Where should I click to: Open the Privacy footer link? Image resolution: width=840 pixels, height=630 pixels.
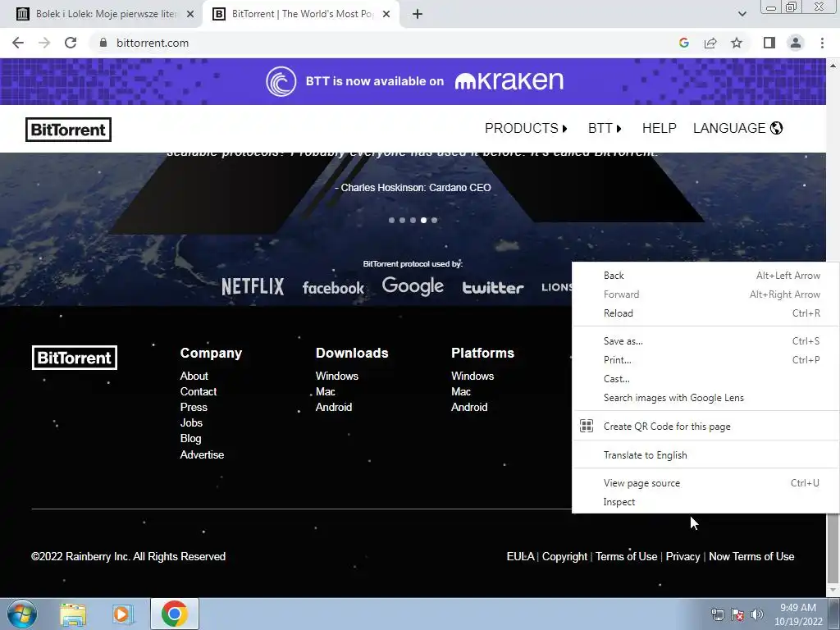click(x=682, y=557)
